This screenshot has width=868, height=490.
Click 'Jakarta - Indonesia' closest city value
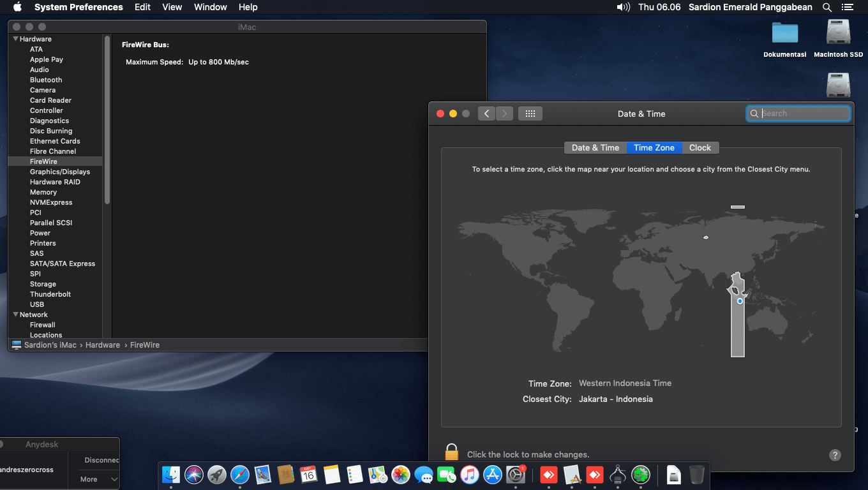coord(616,399)
